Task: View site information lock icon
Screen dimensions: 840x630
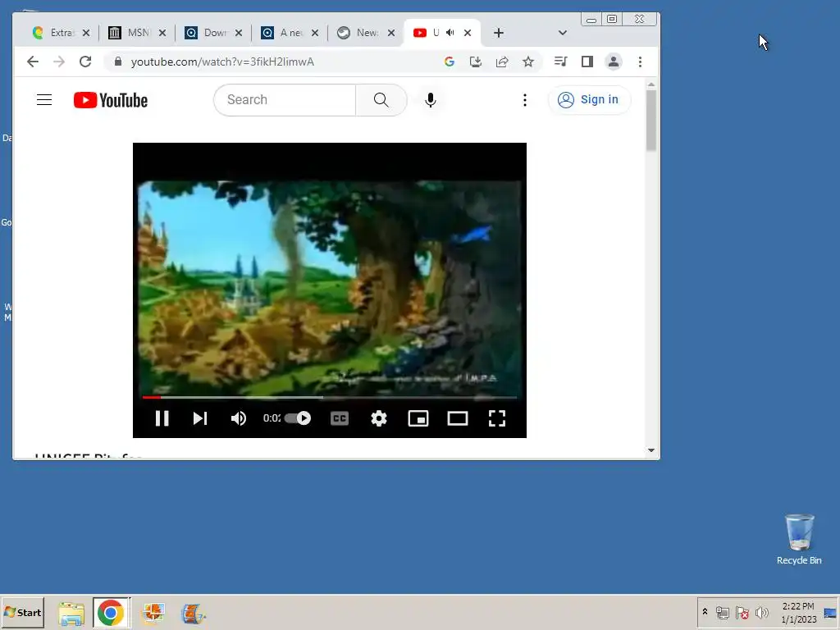Action: pyautogui.click(x=118, y=62)
